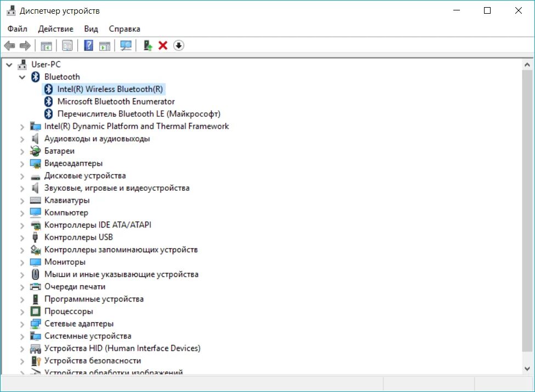Screen dimensions: 535x392
Task: Open the Файл menu
Action: [x=18, y=29]
